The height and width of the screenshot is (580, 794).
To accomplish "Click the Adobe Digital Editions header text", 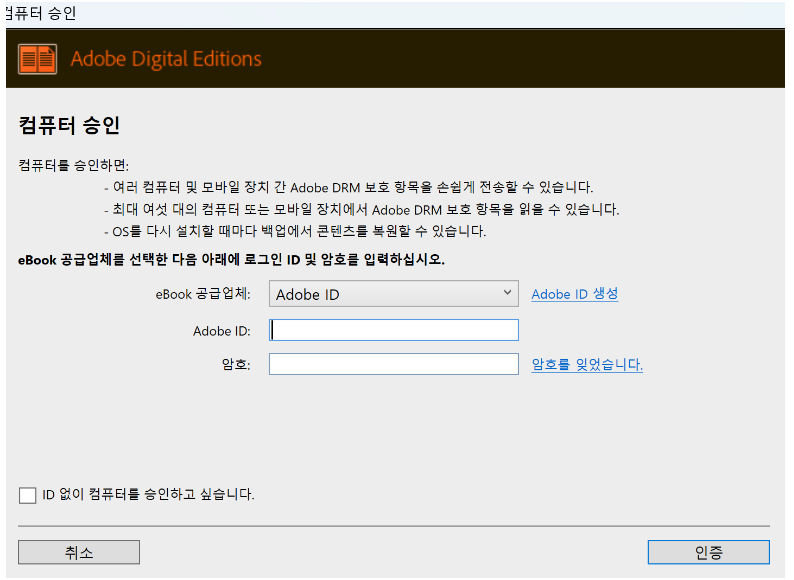I will (x=166, y=59).
